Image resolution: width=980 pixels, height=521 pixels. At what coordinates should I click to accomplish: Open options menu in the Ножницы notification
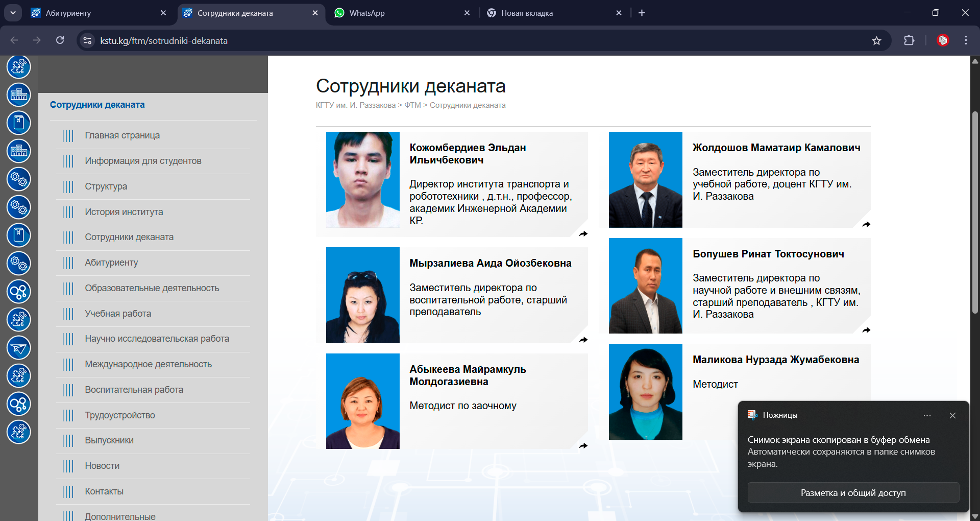[x=928, y=415]
